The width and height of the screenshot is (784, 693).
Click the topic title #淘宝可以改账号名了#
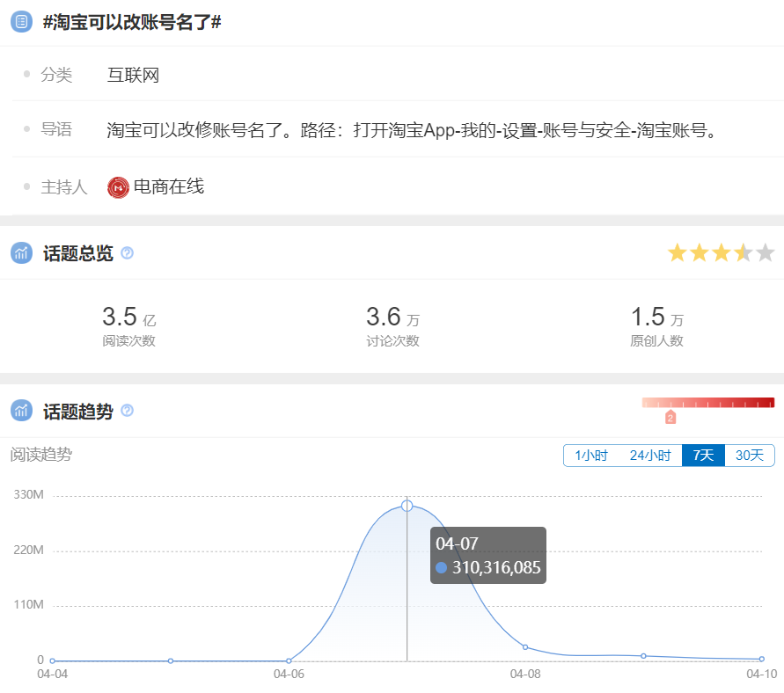pyautogui.click(x=132, y=23)
